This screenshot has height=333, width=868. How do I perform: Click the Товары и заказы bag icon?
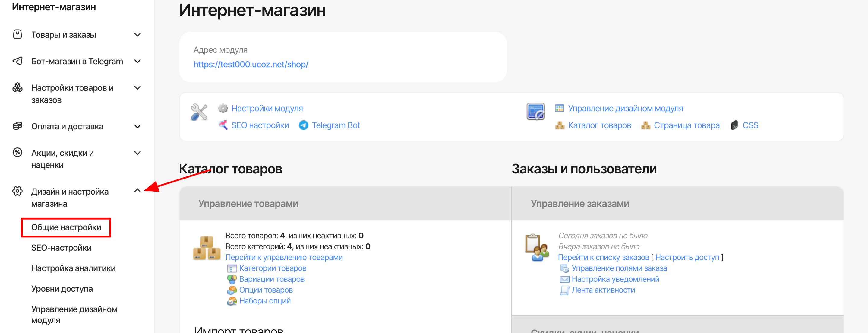click(x=17, y=34)
